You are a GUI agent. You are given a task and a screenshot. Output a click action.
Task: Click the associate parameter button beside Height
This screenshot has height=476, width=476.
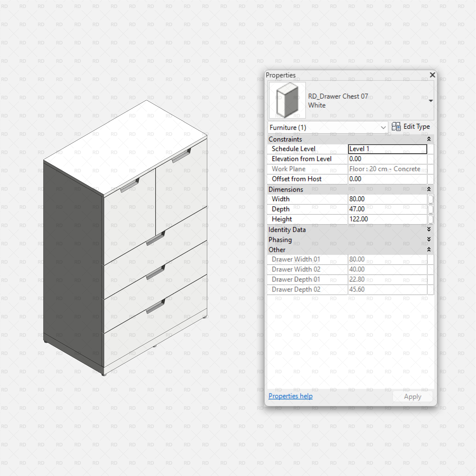[x=431, y=219]
